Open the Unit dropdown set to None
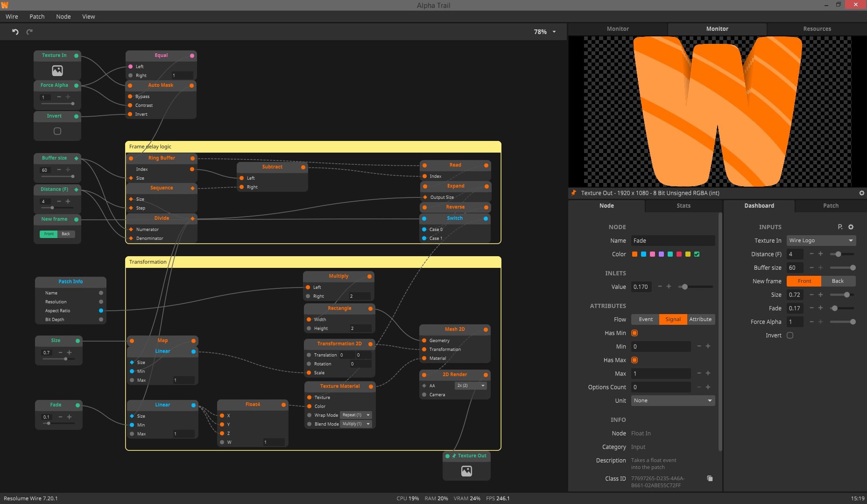 [672, 400]
